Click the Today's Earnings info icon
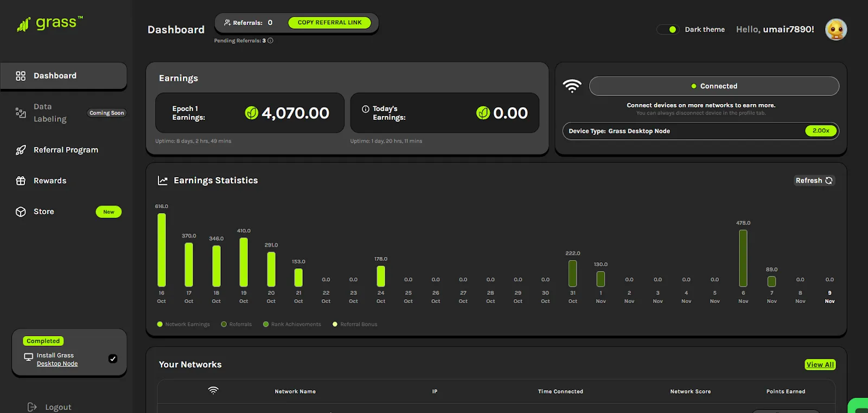 [366, 109]
